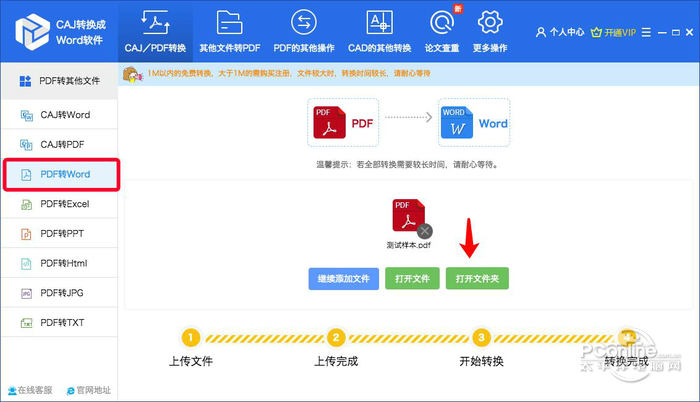Select PDF转Excel in sidebar
The image size is (700, 402).
coord(59,204)
